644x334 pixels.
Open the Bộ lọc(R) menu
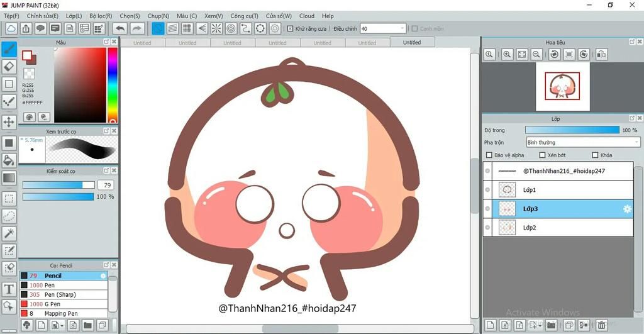pyautogui.click(x=101, y=16)
